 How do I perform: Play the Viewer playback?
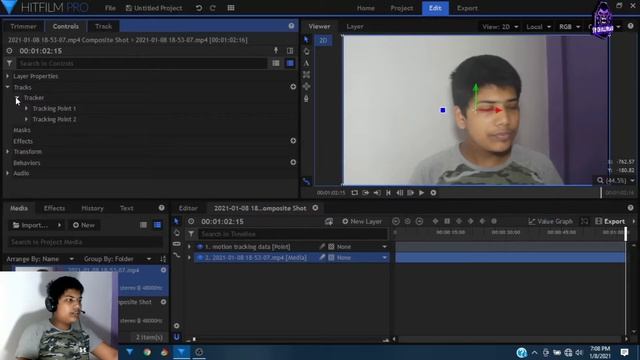(x=422, y=193)
